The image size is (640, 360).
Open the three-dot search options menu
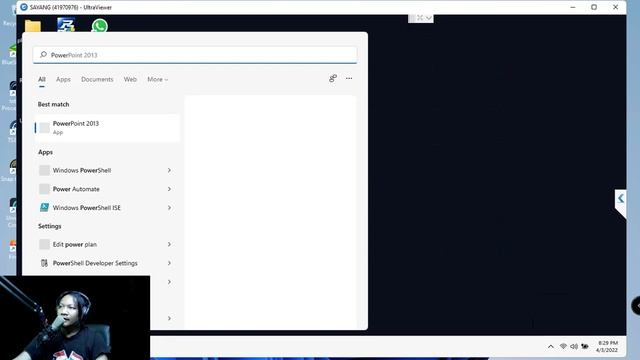click(x=349, y=78)
